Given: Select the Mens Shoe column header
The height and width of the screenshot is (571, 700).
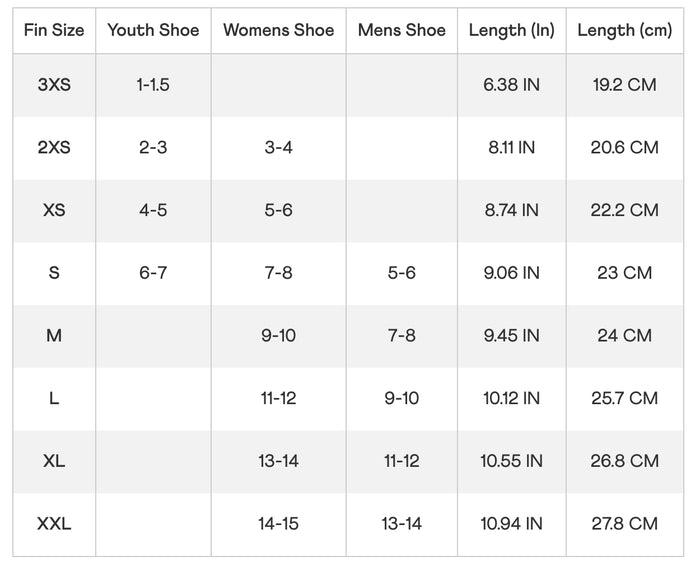Looking at the screenshot, I should 402,30.
